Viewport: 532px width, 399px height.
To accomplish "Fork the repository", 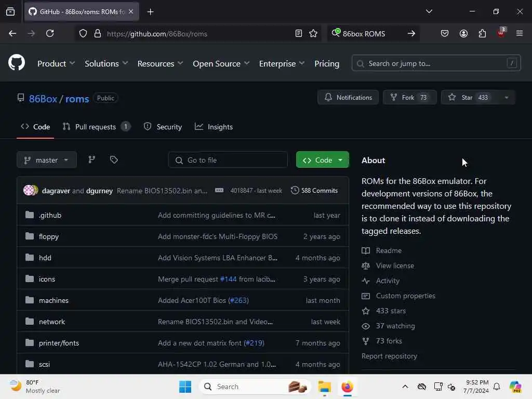I will tap(410, 97).
